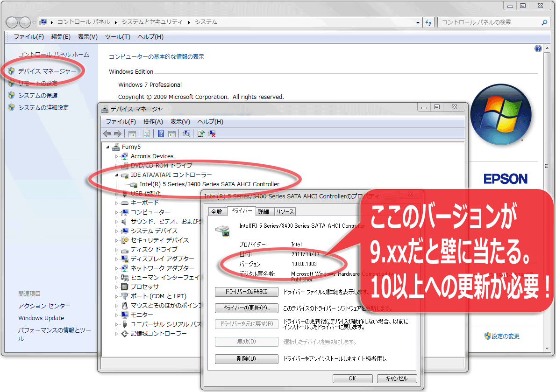This screenshot has width=556, height=392.
Task: Open ファイル(F) menu in Control Panel window
Action: coord(29,37)
